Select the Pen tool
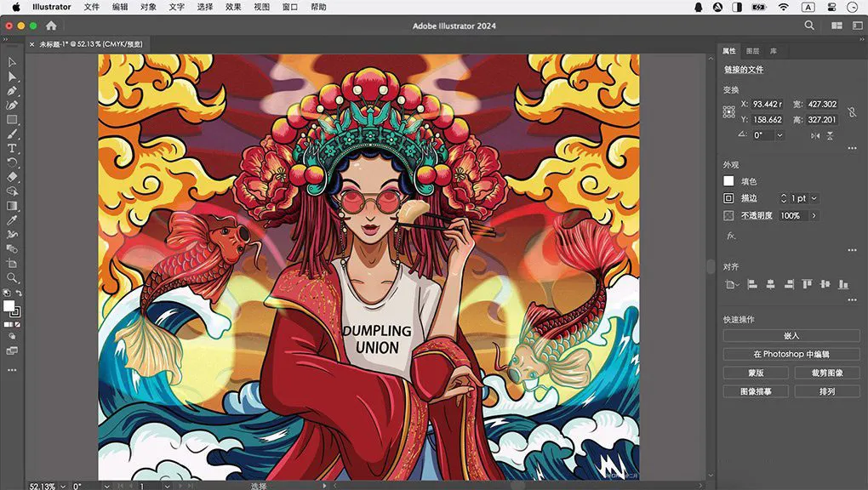868x490 pixels. 12,91
